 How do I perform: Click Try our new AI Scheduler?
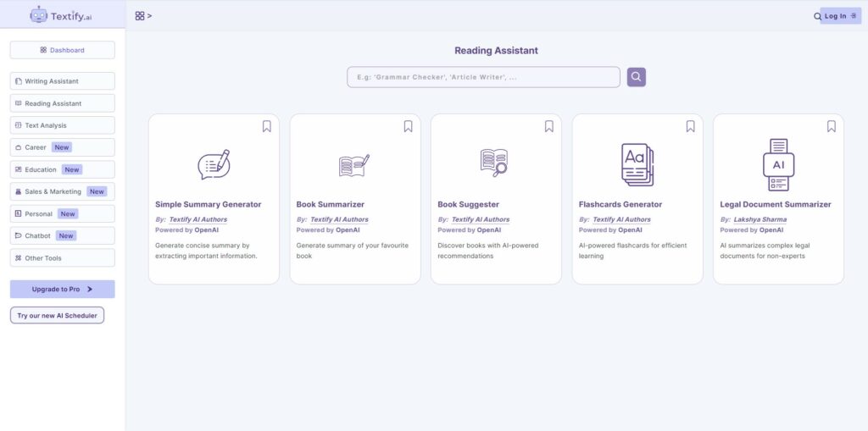coord(57,315)
